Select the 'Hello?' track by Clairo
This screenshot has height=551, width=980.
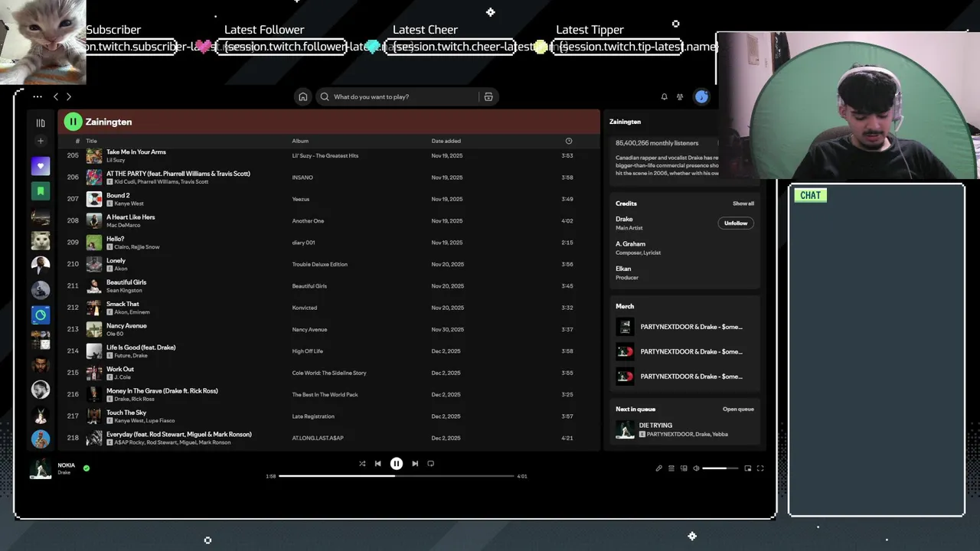(329, 243)
